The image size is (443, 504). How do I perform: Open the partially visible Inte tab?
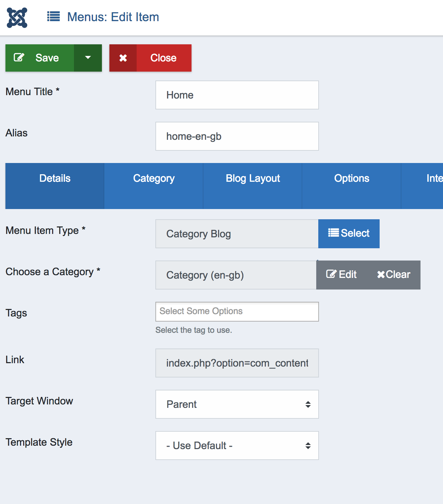[423, 186]
